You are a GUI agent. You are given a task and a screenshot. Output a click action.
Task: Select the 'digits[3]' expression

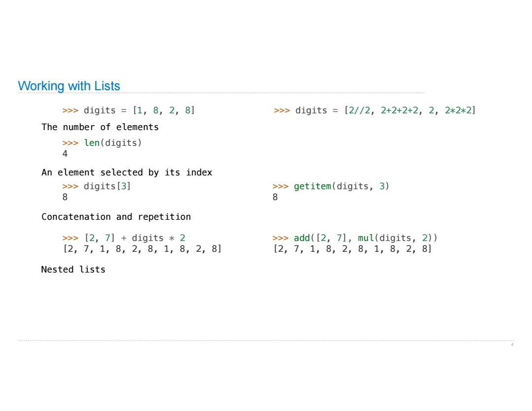click(107, 186)
